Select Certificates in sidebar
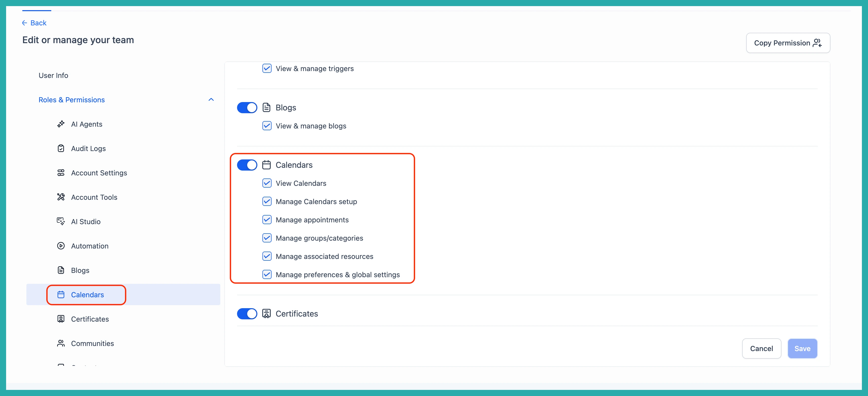The image size is (868, 396). [x=90, y=319]
